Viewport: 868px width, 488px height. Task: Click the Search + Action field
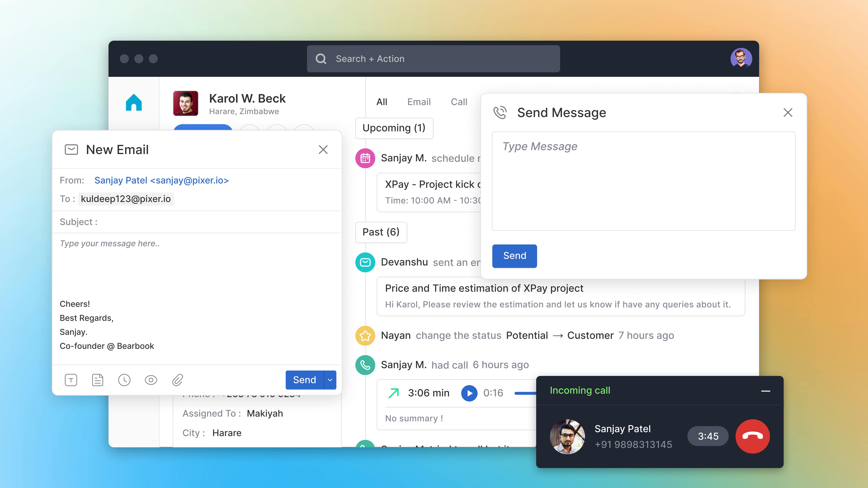point(433,59)
